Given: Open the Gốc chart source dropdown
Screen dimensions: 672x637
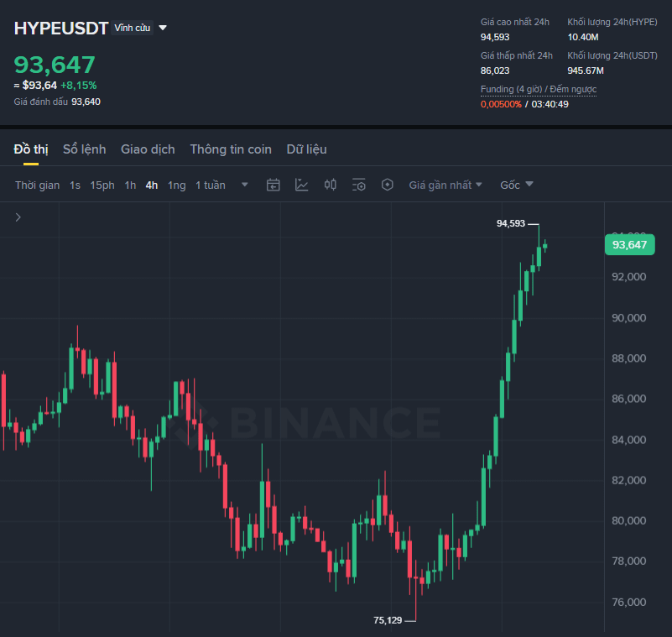Looking at the screenshot, I should (x=517, y=185).
